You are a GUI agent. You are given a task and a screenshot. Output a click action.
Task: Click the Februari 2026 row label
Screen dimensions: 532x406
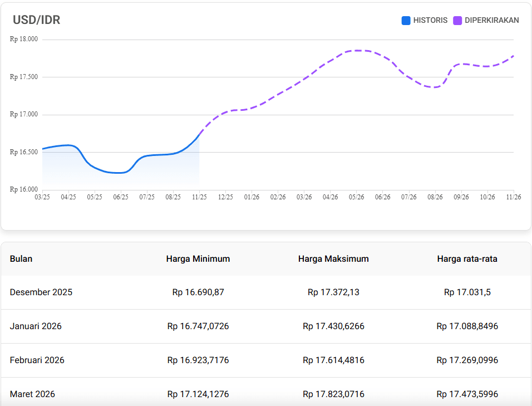[37, 360]
